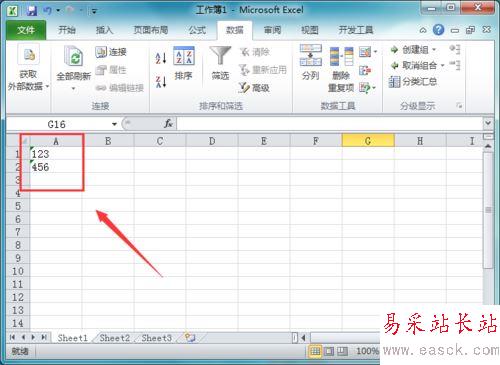
Task: Switch to Normal view in status bar
Action: pos(315,351)
